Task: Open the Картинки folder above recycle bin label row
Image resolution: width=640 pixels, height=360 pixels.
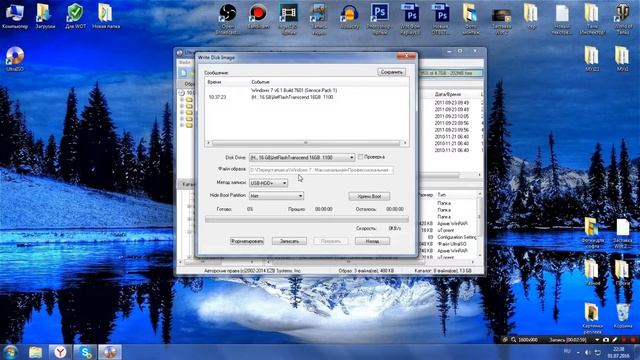Action: [592, 318]
